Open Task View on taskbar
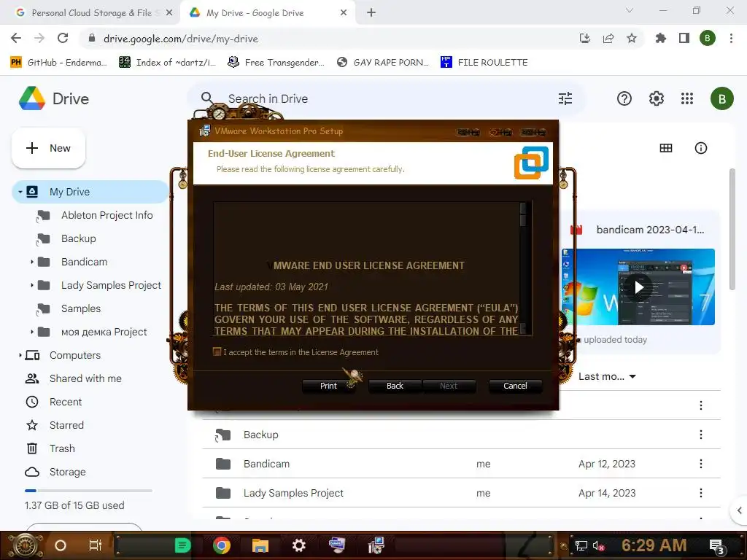Image resolution: width=747 pixels, height=560 pixels. click(96, 545)
